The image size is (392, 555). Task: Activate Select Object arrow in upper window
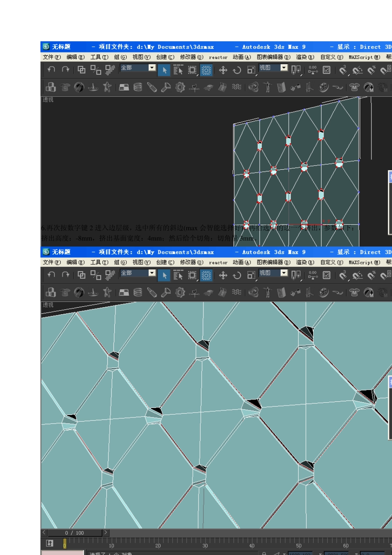(x=164, y=70)
